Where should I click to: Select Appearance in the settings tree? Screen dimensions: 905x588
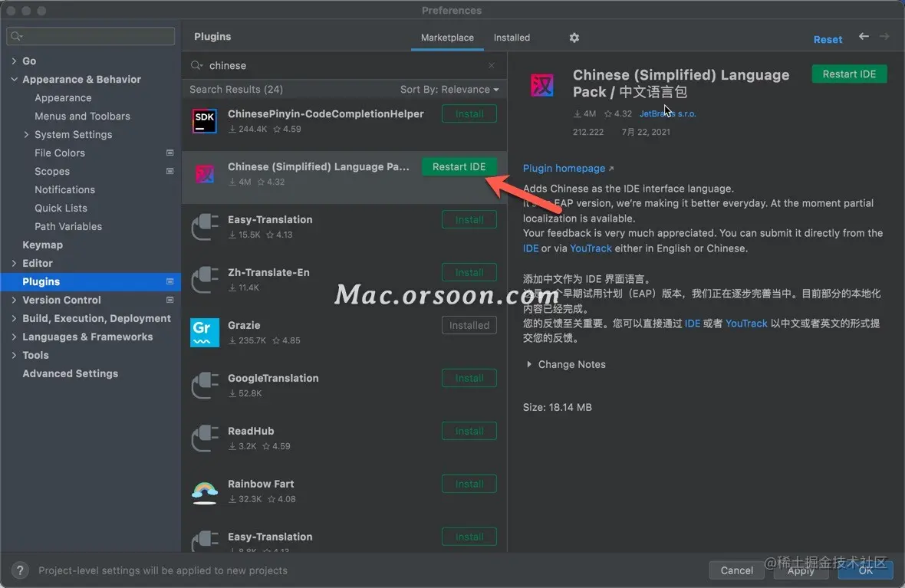point(63,97)
